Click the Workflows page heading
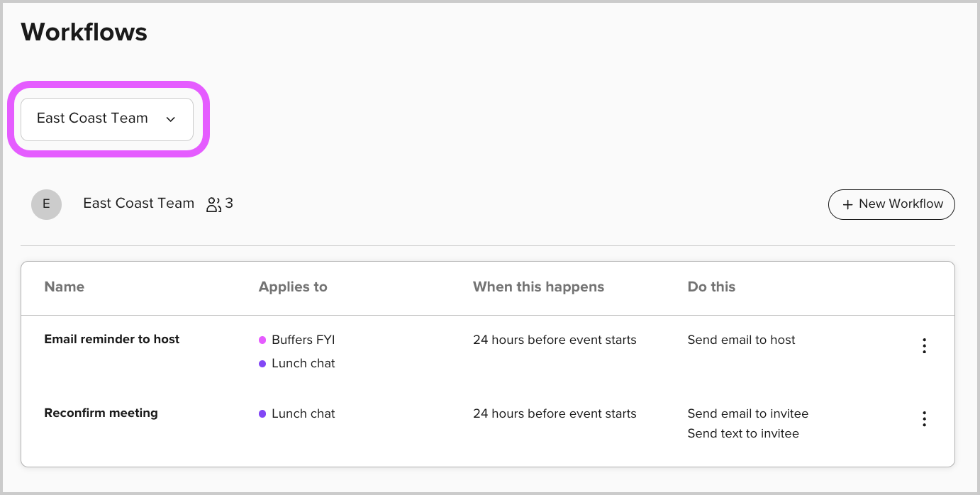The height and width of the screenshot is (495, 980). click(84, 32)
